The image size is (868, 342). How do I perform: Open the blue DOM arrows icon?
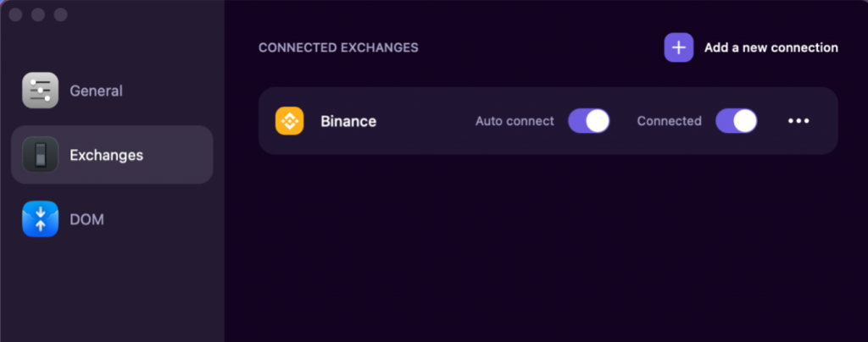40,218
